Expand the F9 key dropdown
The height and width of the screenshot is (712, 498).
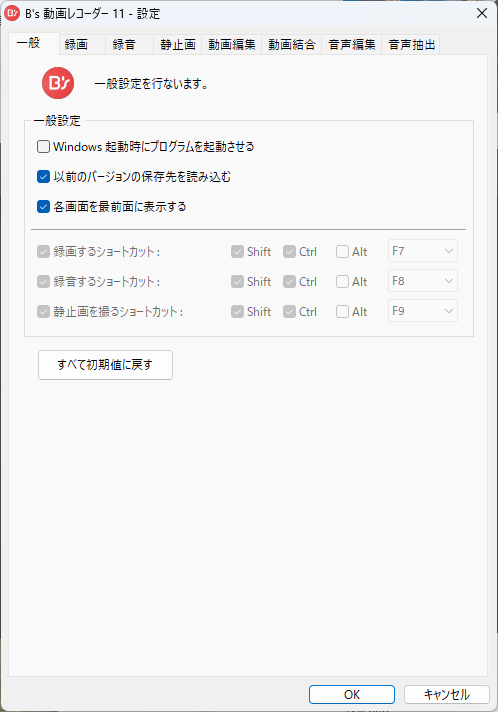point(423,311)
